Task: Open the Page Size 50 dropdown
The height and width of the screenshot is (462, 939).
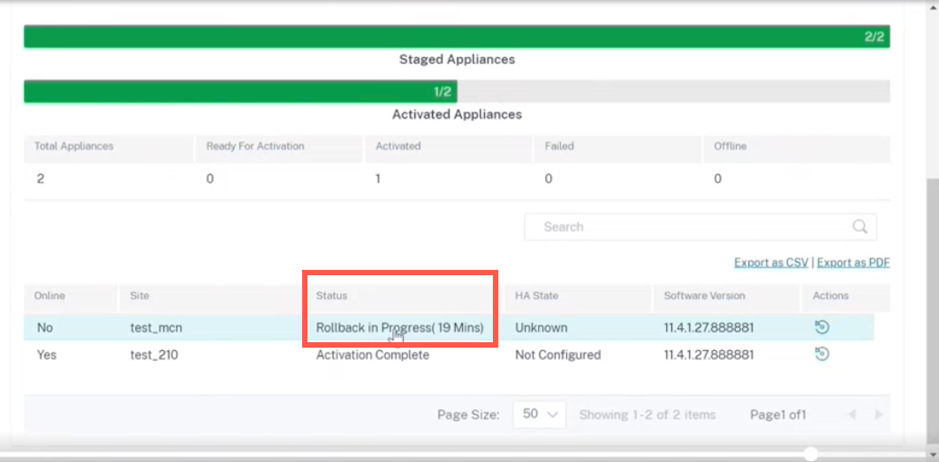Action: [539, 414]
